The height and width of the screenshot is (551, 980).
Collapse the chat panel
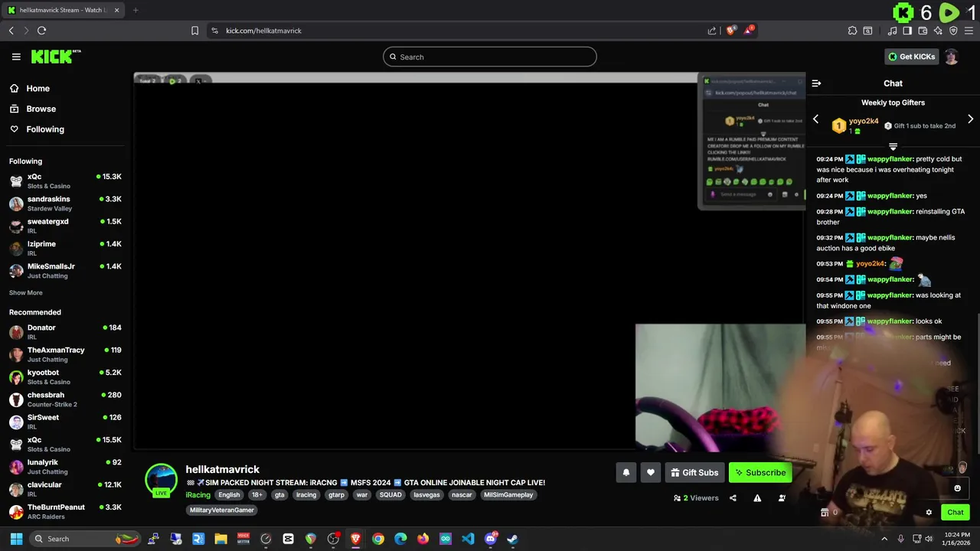click(816, 83)
